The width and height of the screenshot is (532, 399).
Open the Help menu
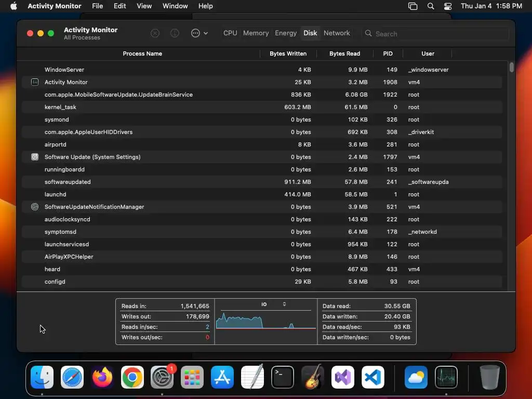coord(206,6)
